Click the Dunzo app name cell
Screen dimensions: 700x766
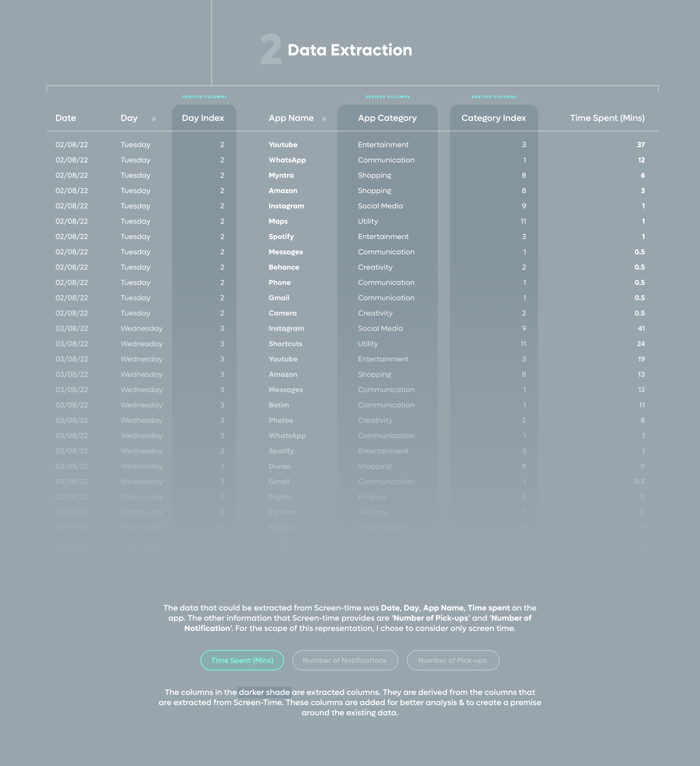coord(279,466)
